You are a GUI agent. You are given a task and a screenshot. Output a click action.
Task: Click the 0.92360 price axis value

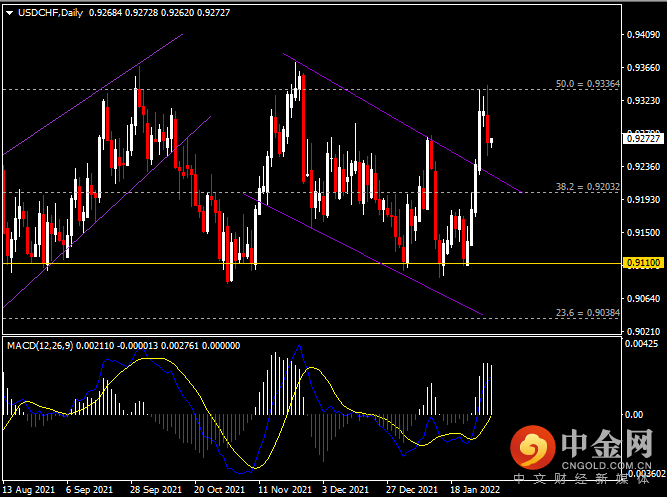(x=644, y=166)
